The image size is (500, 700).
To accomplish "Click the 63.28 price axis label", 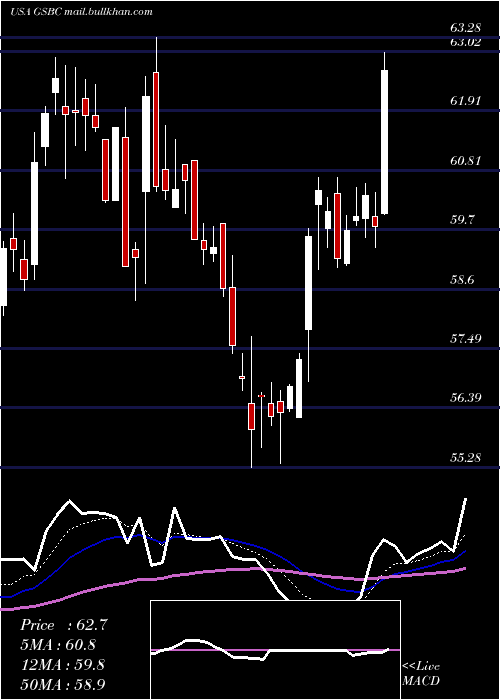I will point(465,28).
